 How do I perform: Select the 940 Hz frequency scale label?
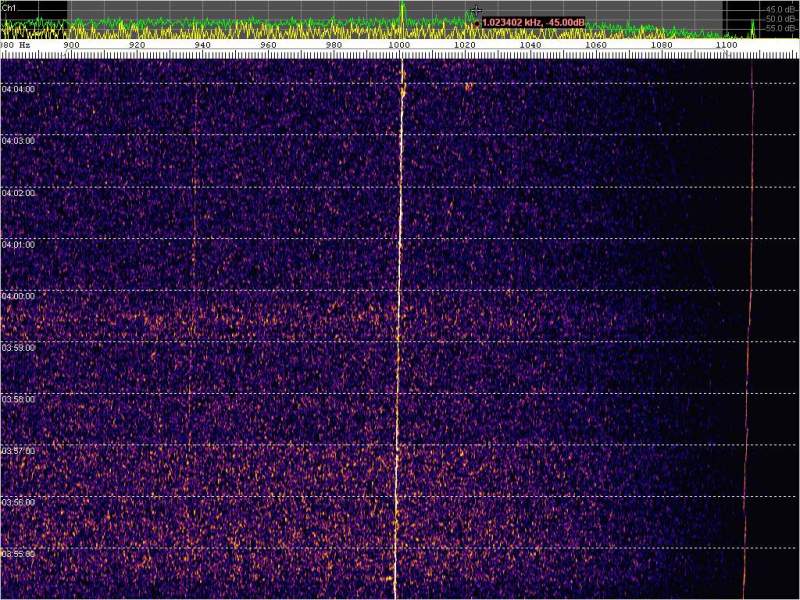coord(203,45)
